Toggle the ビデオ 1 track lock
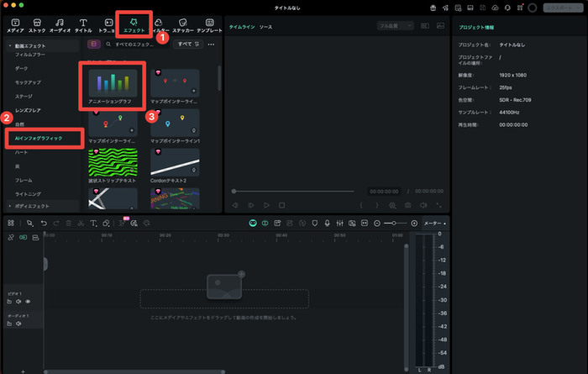This screenshot has width=588, height=374. (9, 301)
